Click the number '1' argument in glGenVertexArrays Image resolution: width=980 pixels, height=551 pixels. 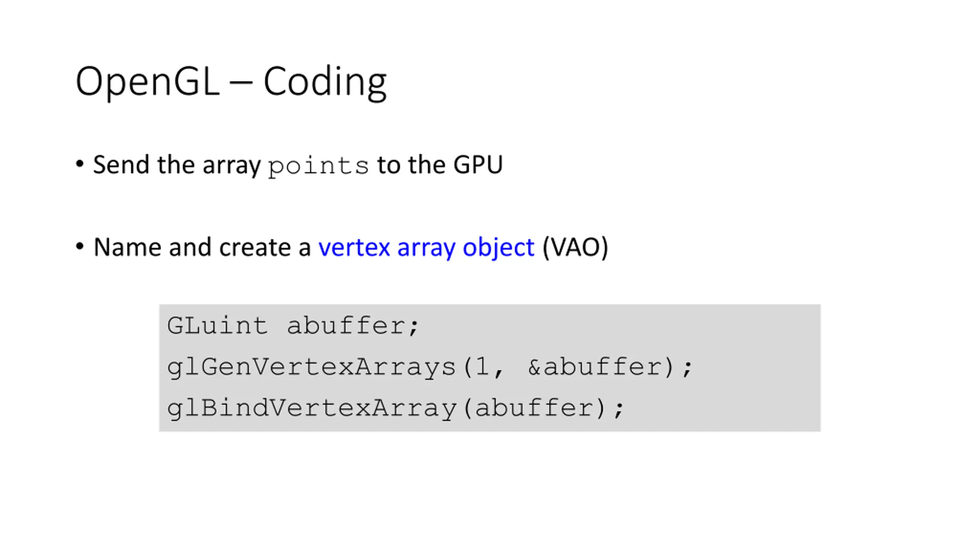(483, 367)
